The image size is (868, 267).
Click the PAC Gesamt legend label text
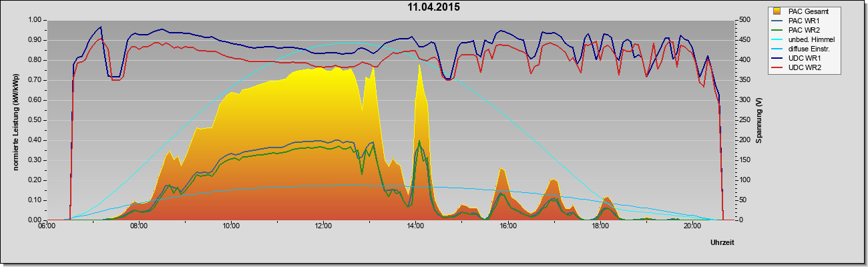click(x=809, y=11)
